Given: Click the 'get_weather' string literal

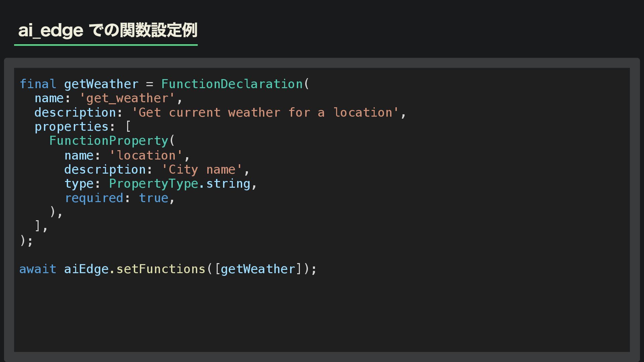Looking at the screenshot, I should coord(127,98).
